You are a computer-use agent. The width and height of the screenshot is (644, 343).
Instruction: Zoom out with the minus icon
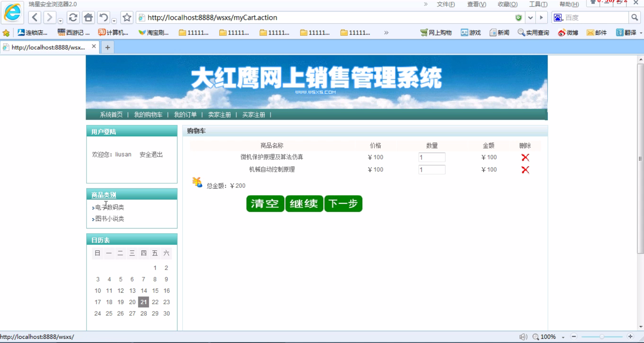[574, 336]
